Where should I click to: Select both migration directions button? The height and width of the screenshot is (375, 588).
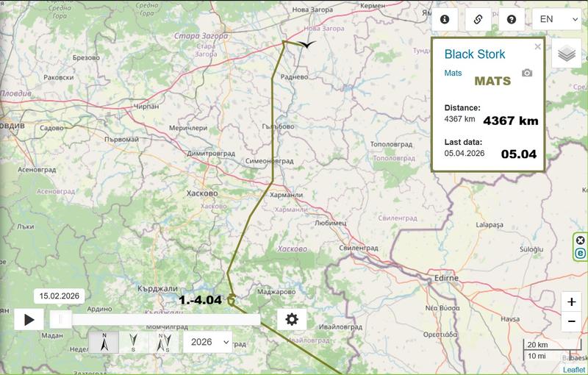[164, 342]
